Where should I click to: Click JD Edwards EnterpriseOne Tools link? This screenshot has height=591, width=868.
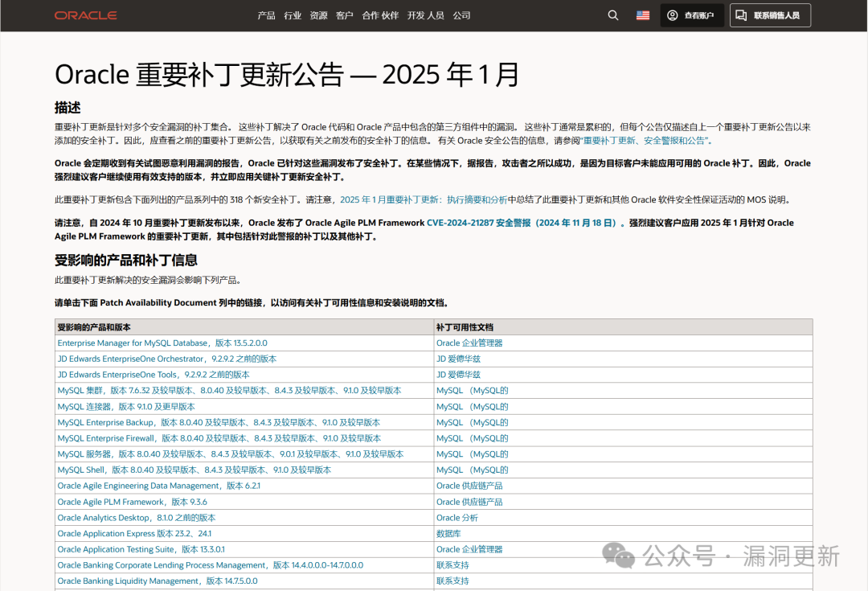click(x=154, y=375)
